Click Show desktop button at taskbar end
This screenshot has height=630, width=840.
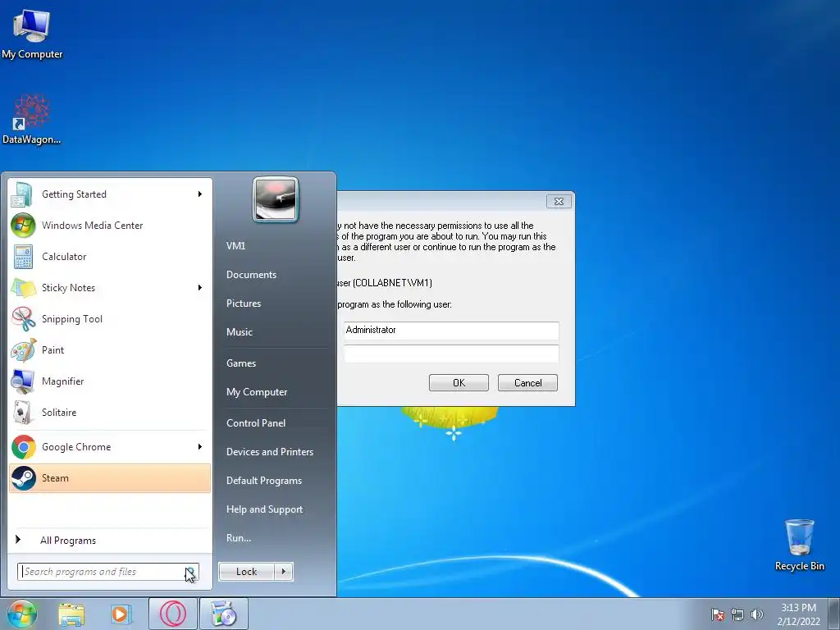click(x=836, y=614)
